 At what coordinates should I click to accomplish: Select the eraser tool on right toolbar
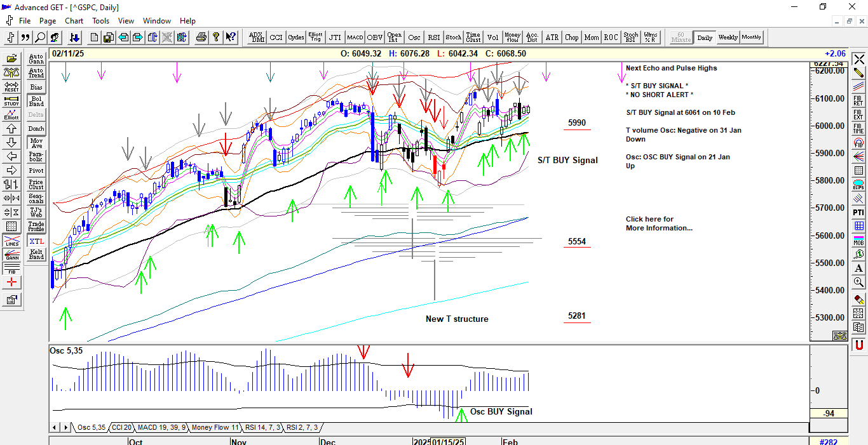[x=858, y=299]
